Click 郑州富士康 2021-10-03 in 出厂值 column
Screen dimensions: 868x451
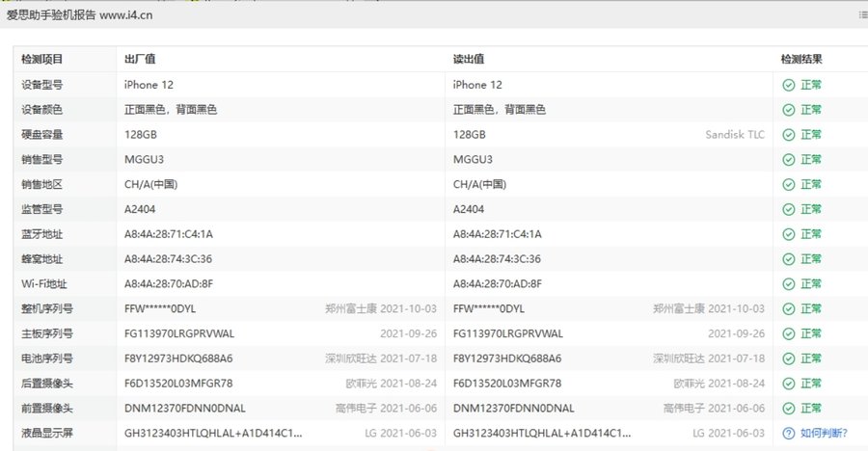point(381,308)
